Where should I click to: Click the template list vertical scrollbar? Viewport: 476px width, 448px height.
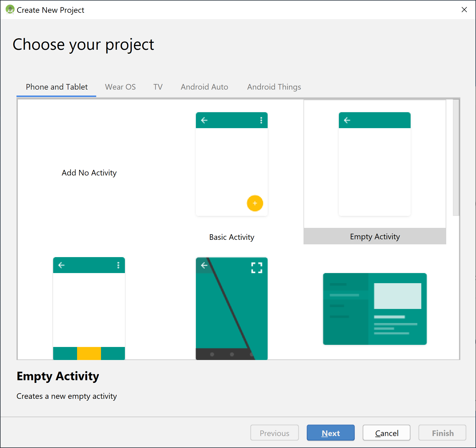tap(456, 157)
